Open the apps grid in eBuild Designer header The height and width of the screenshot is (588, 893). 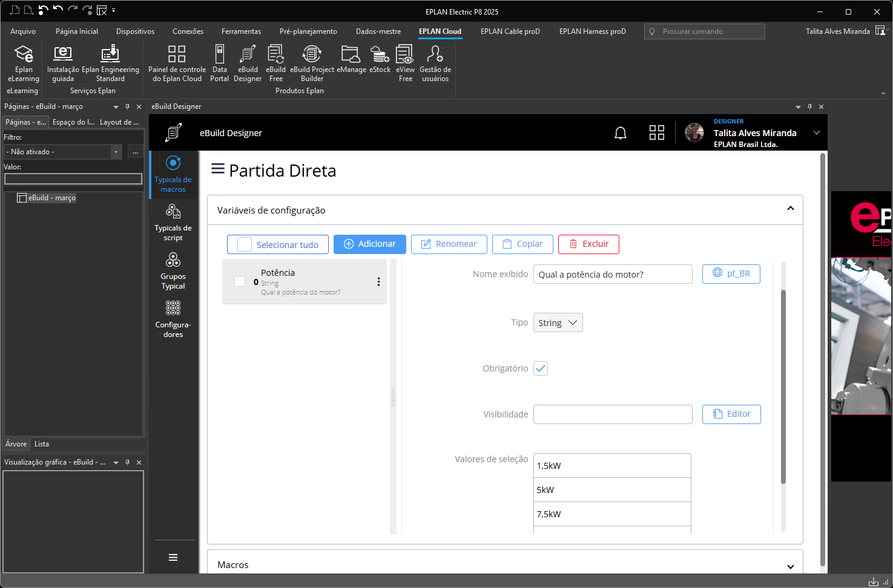[x=656, y=132]
